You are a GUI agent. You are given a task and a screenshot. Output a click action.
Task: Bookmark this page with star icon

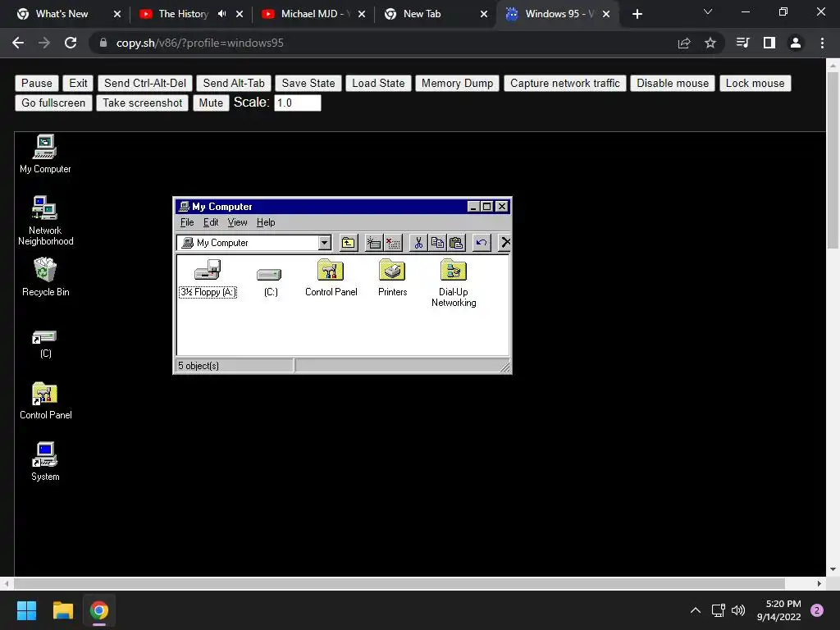pyautogui.click(x=710, y=43)
